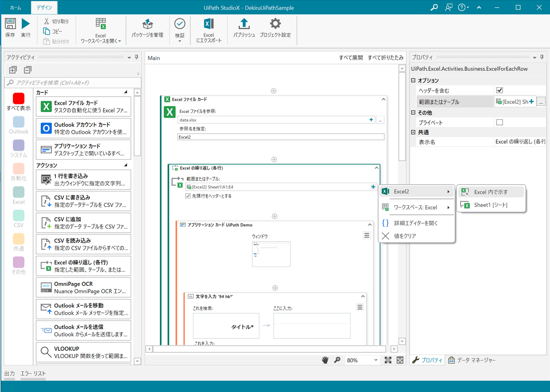Image resolution: width=550 pixels, height=392 pixels.
Task: Select the すべて表示 red category swatch
Action: 18,98
